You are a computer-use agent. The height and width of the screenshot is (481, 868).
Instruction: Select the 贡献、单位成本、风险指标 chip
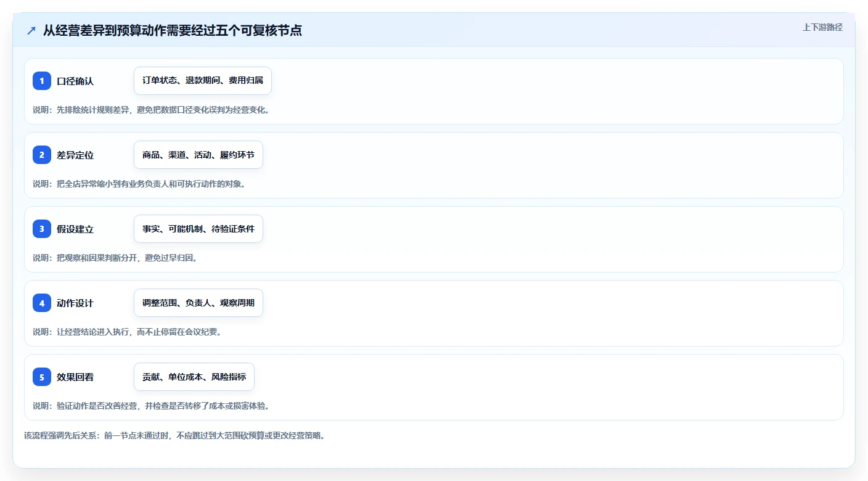(x=194, y=377)
